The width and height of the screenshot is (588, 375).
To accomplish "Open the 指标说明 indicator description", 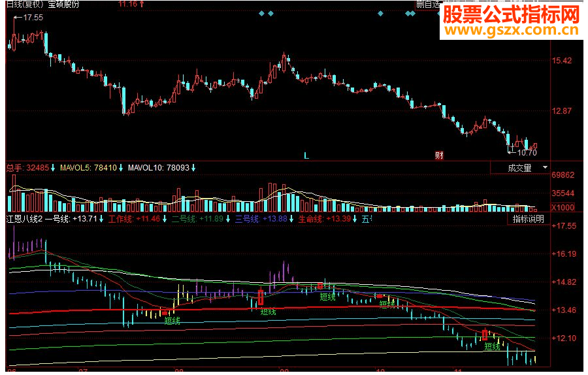I will [x=528, y=219].
